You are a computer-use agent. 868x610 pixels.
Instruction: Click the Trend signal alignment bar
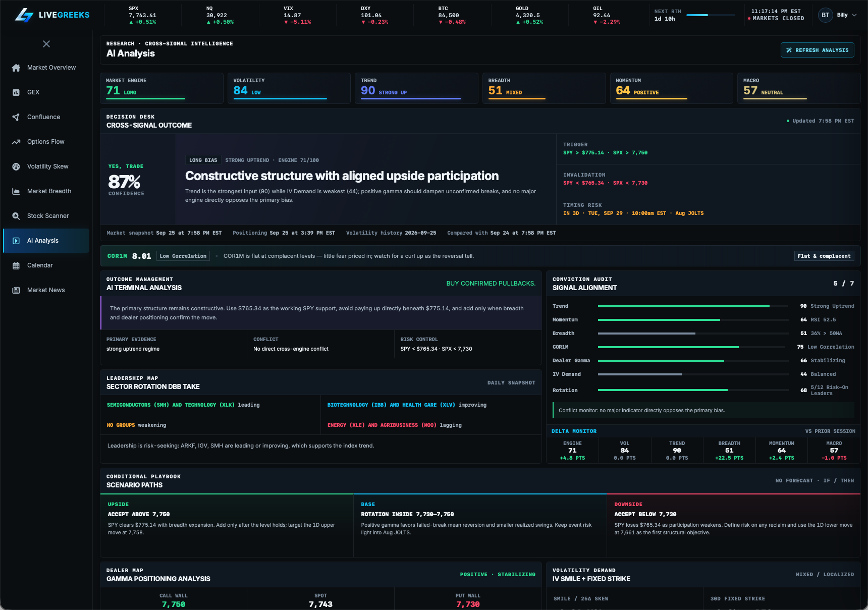(x=693, y=306)
